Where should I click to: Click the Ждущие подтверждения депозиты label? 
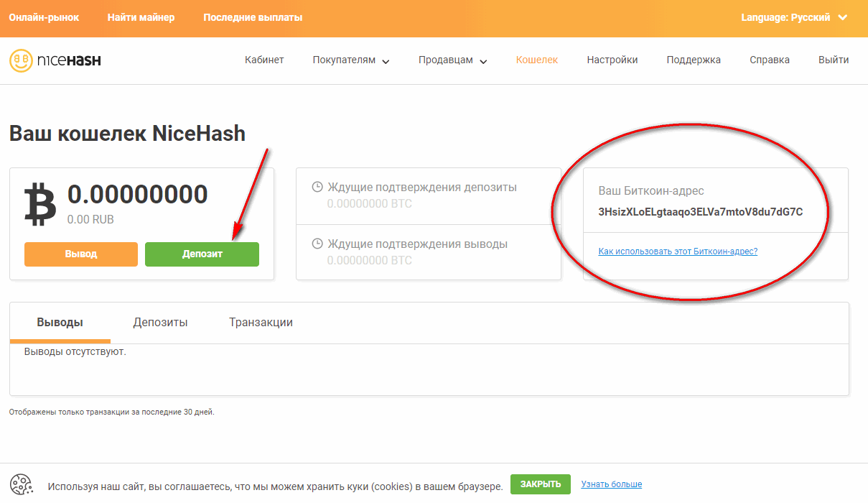point(422,188)
